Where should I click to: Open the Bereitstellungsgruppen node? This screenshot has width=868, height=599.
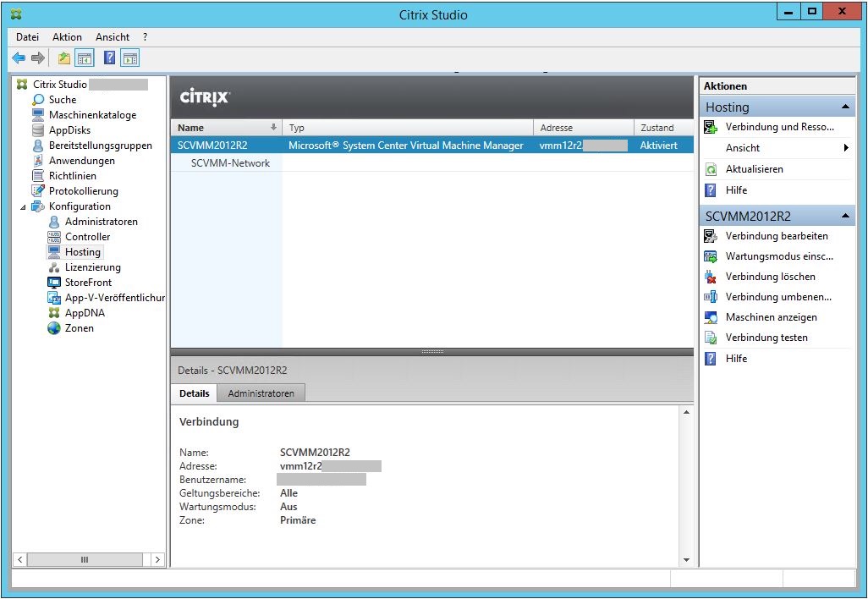[x=100, y=146]
